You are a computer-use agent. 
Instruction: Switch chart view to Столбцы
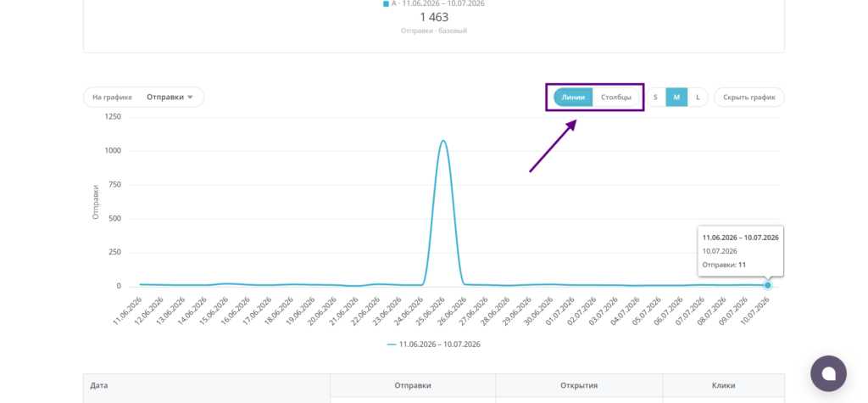coord(615,97)
